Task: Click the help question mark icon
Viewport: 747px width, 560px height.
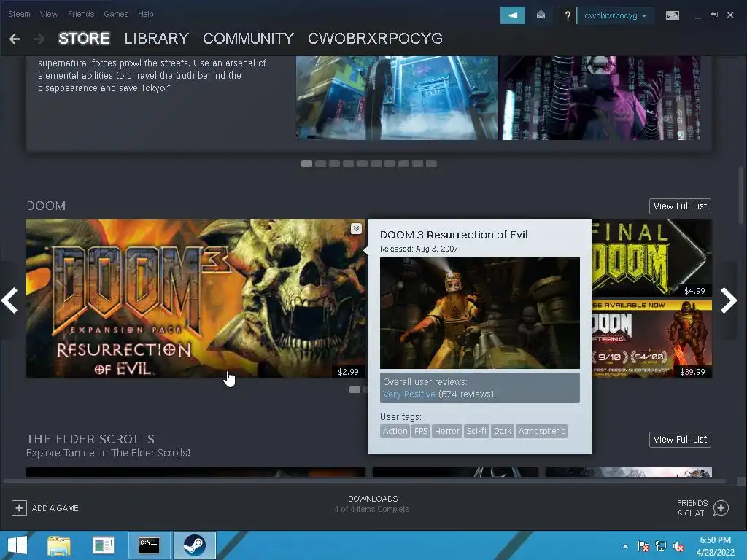Action: coord(567,16)
